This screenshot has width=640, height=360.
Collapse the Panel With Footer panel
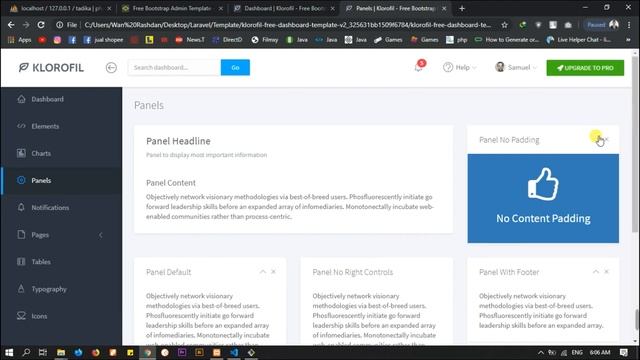[596, 271]
